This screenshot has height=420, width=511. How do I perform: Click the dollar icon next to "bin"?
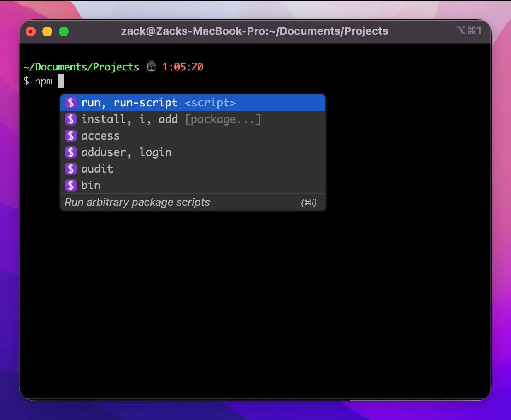(70, 185)
